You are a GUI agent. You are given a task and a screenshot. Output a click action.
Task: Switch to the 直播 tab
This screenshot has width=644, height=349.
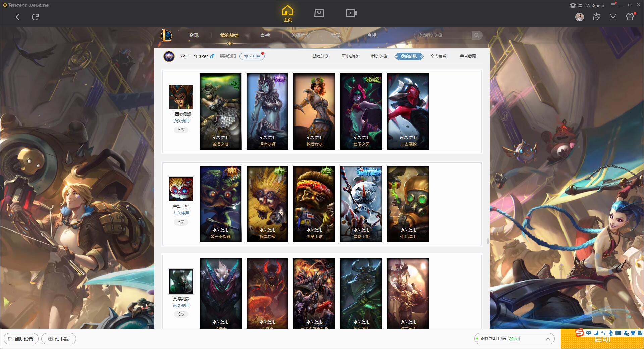pos(265,35)
